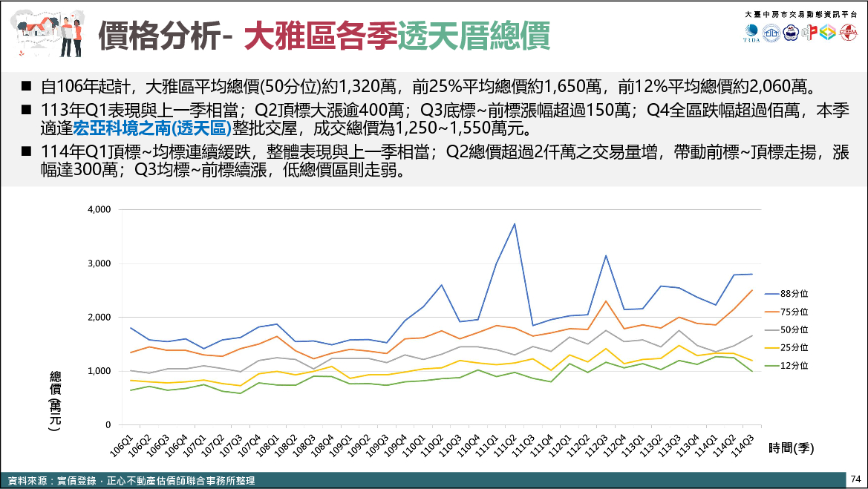Click the TRDA globe logo
Image resolution: width=868 pixels, height=489 pixels.
[x=753, y=34]
